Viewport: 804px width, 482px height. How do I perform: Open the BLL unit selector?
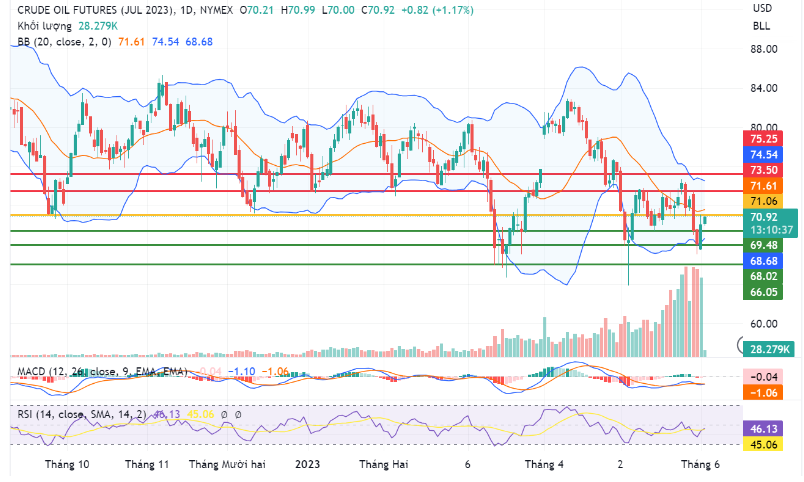[x=762, y=26]
